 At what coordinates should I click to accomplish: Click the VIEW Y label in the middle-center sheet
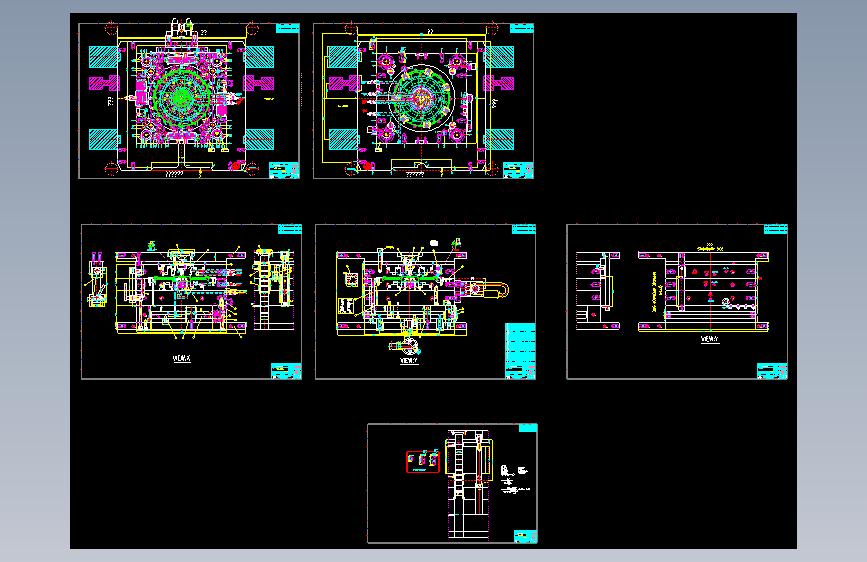pyautogui.click(x=409, y=361)
